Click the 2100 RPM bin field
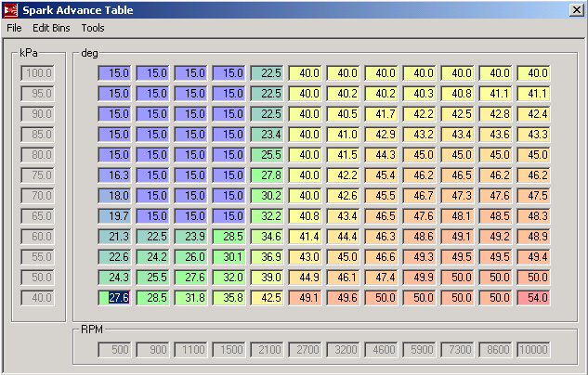588x375 pixels. [266, 351]
